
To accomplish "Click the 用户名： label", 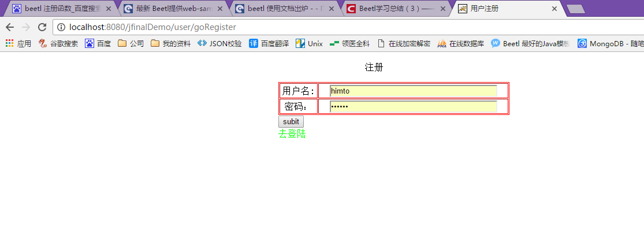I will click(299, 91).
